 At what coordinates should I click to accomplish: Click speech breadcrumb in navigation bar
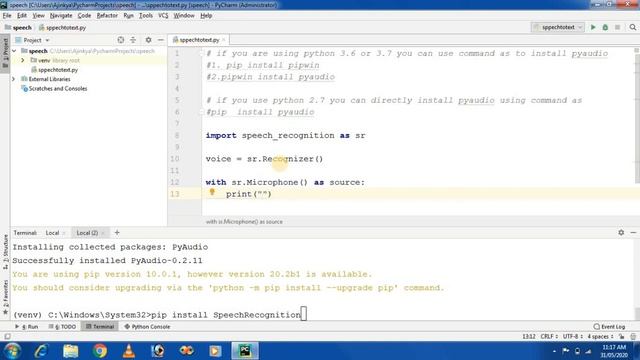pyautogui.click(x=18, y=27)
